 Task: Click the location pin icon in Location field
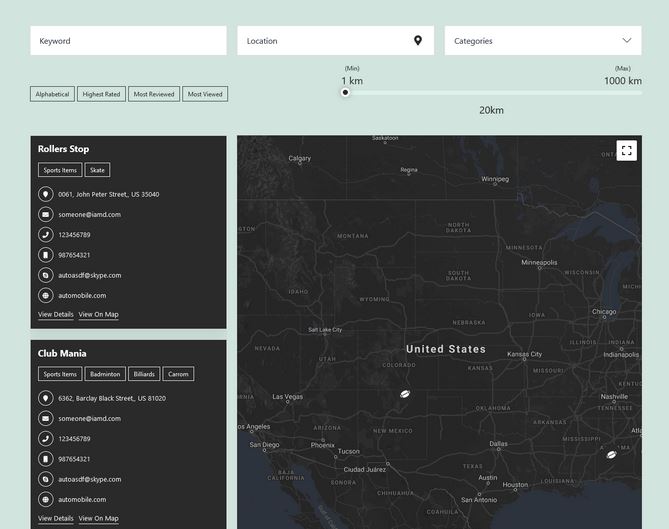click(x=418, y=41)
